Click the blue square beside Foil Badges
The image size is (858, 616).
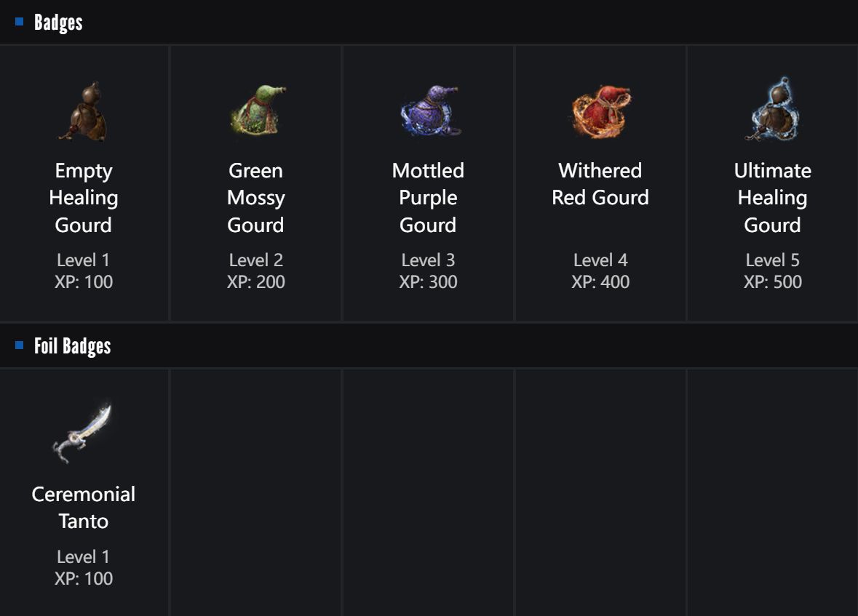pyautogui.click(x=20, y=345)
